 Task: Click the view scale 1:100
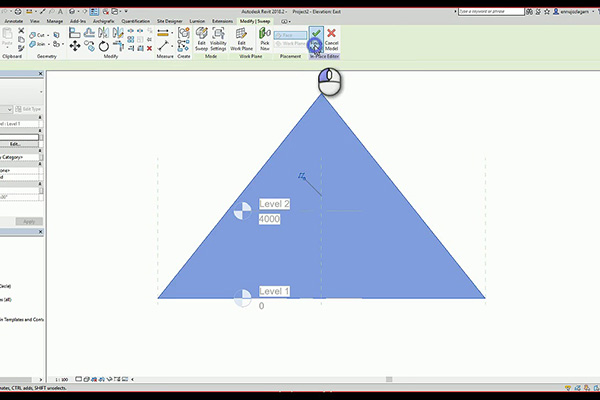click(x=62, y=379)
